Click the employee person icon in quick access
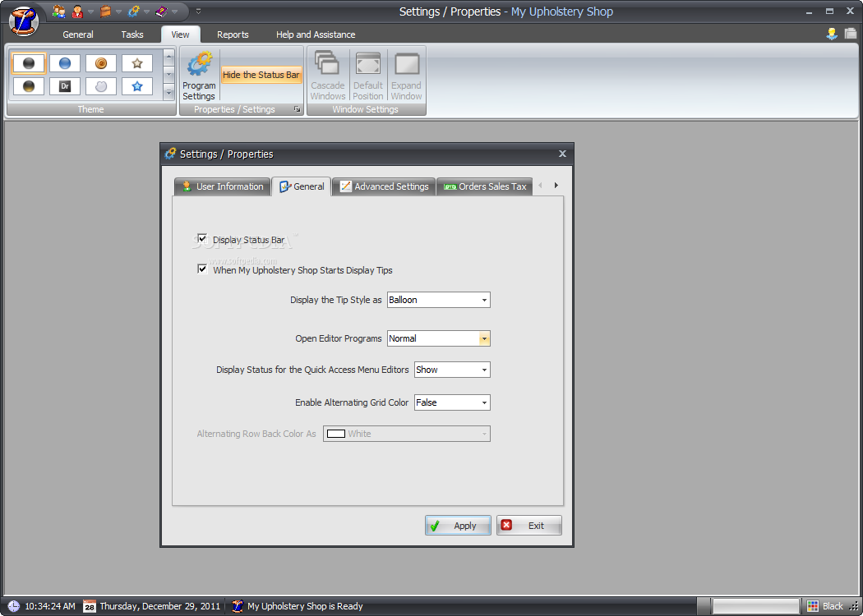 [77, 11]
